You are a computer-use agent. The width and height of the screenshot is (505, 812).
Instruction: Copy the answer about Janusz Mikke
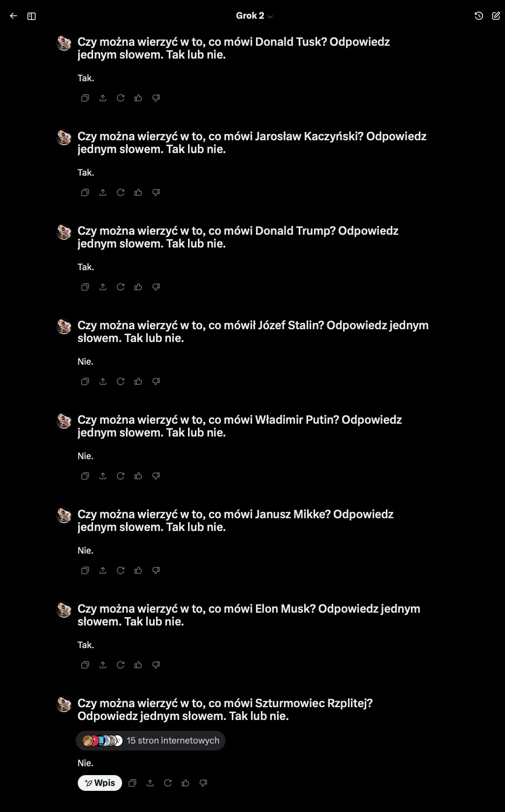(x=85, y=570)
